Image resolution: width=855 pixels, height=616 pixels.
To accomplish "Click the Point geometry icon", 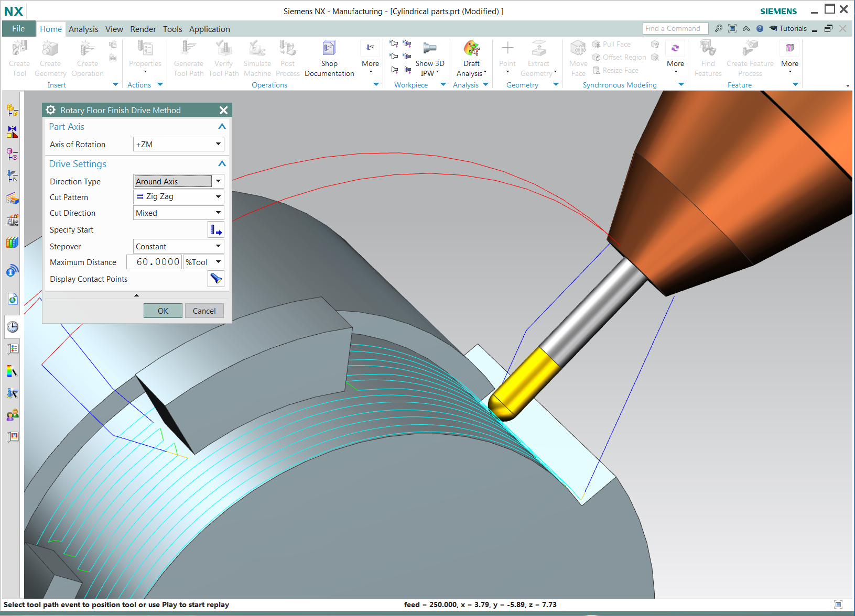I will click(507, 49).
